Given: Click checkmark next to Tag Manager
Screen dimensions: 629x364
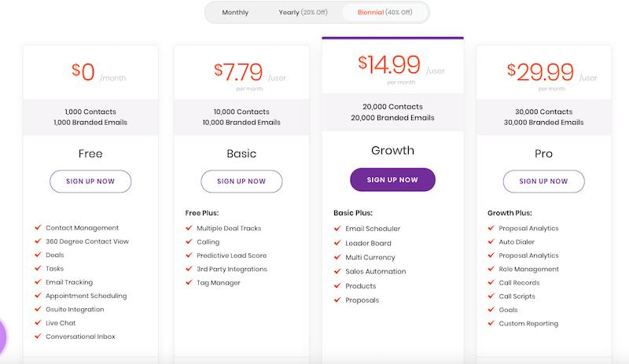Looking at the screenshot, I should tap(189, 282).
